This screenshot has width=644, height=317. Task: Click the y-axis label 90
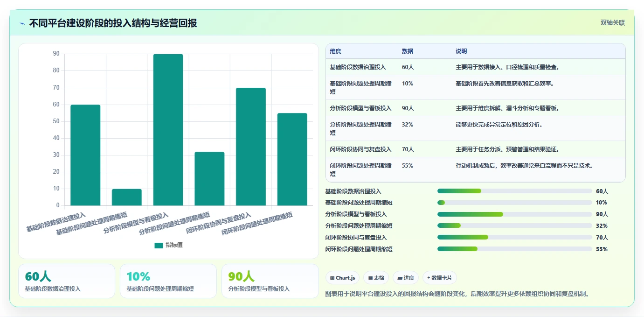[56, 54]
